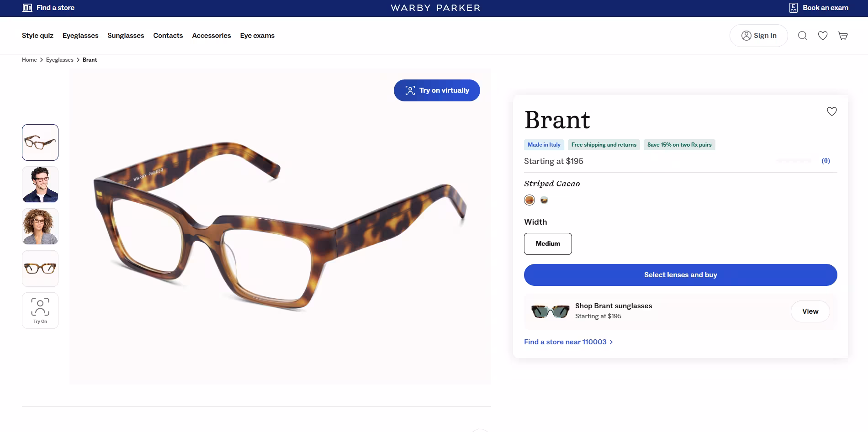868x432 pixels.
Task: Select the male model thumbnail
Action: coord(40,184)
